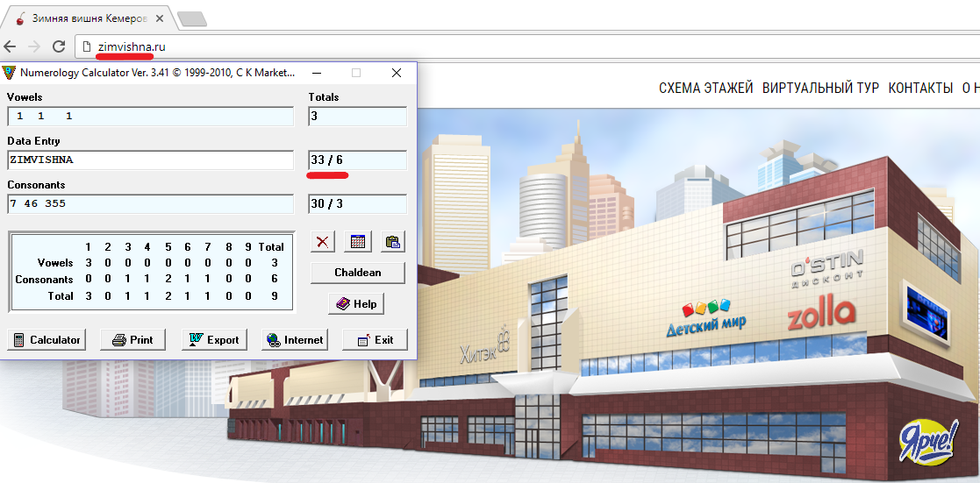980x483 pixels.
Task: Open the calendar date icon button
Action: 358,241
